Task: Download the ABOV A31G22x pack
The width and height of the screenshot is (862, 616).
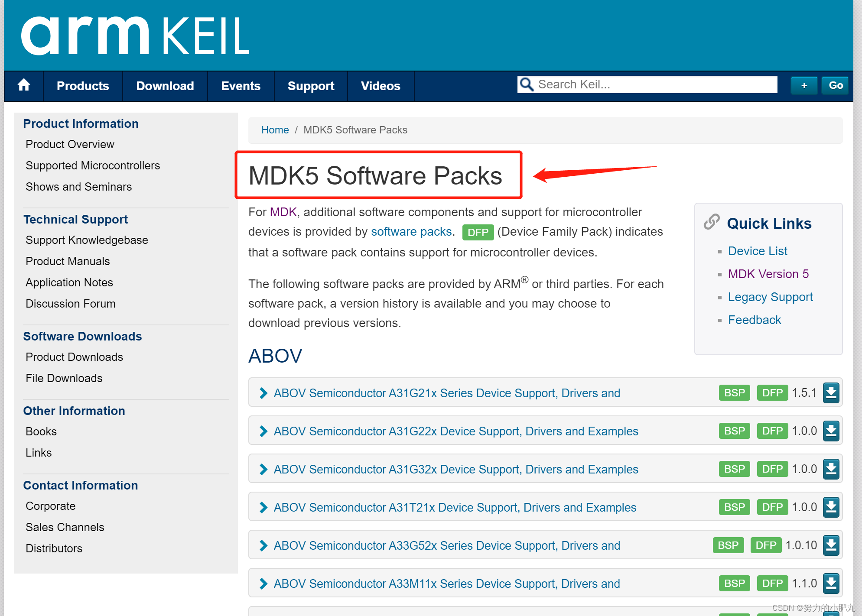Action: click(831, 431)
